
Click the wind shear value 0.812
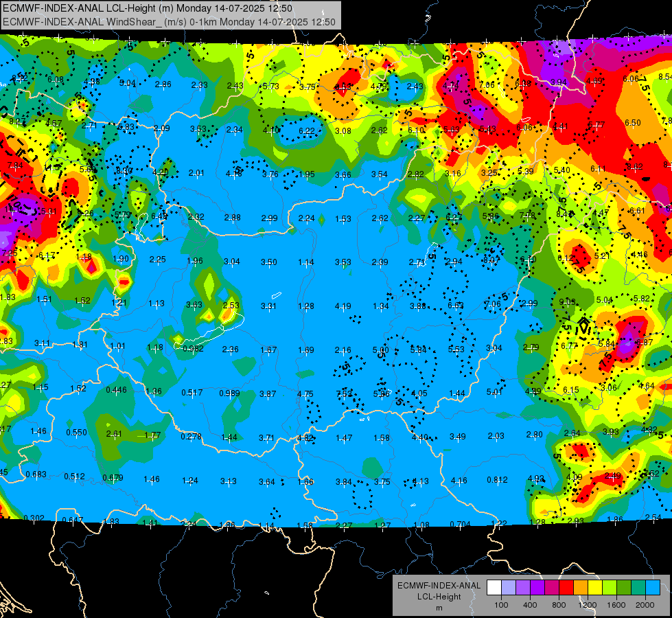point(497,479)
